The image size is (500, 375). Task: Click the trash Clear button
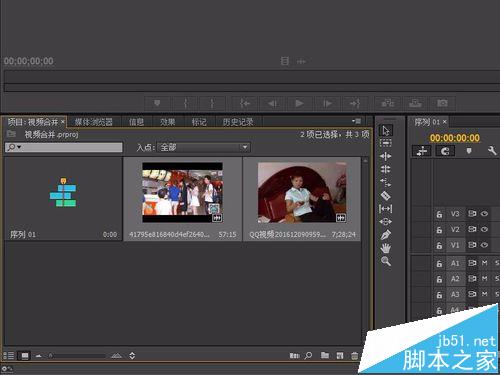click(354, 356)
